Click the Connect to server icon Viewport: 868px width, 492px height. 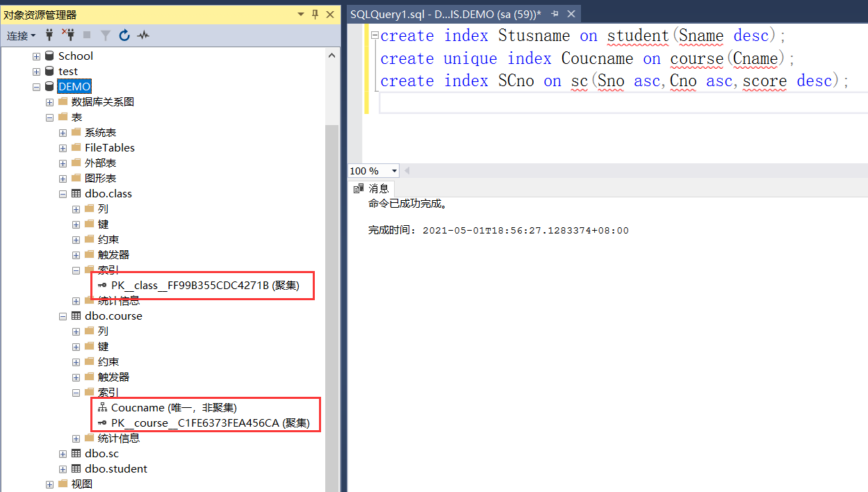(x=49, y=35)
